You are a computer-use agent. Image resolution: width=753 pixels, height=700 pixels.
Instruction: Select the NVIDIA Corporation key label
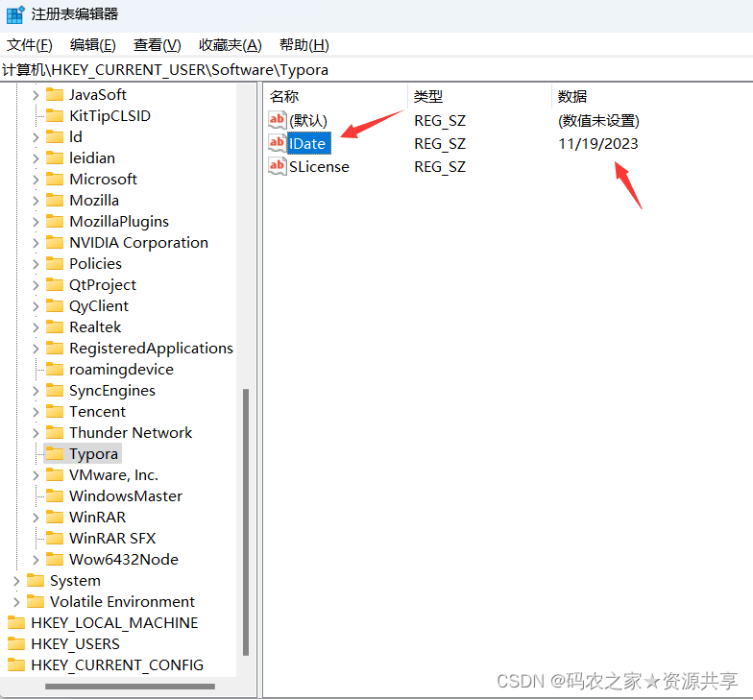(x=138, y=243)
